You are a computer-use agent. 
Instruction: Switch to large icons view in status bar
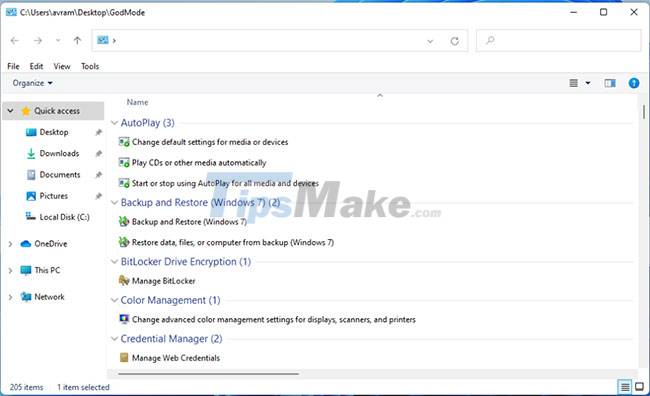pyautogui.click(x=639, y=387)
